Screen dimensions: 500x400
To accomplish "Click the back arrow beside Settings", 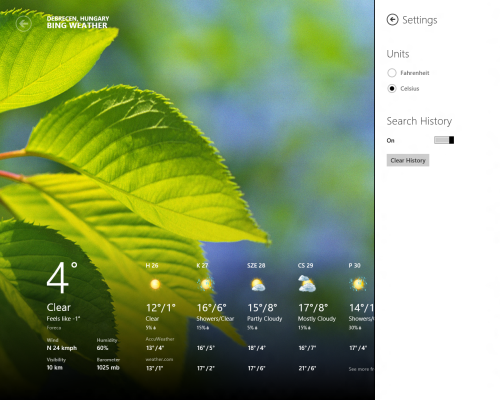I will tap(392, 20).
